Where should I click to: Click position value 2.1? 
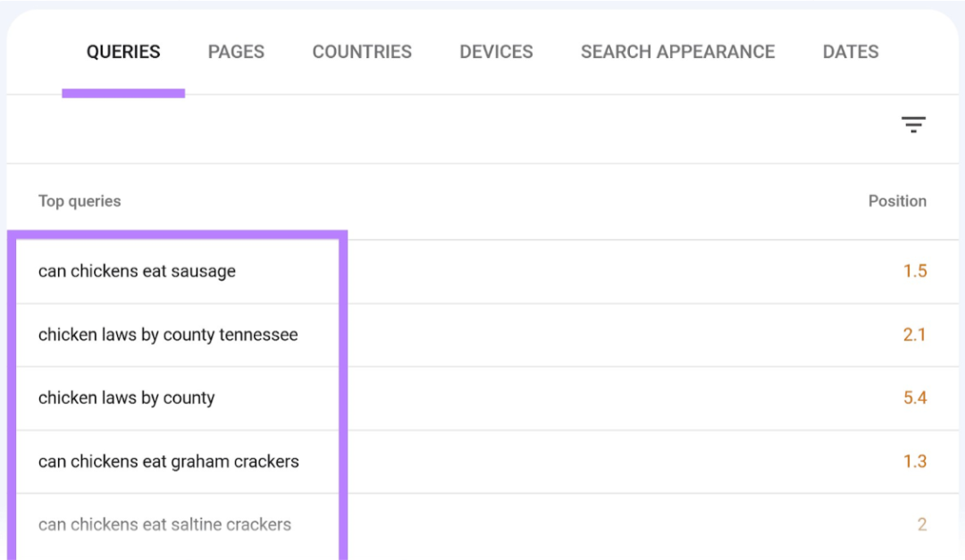(915, 335)
